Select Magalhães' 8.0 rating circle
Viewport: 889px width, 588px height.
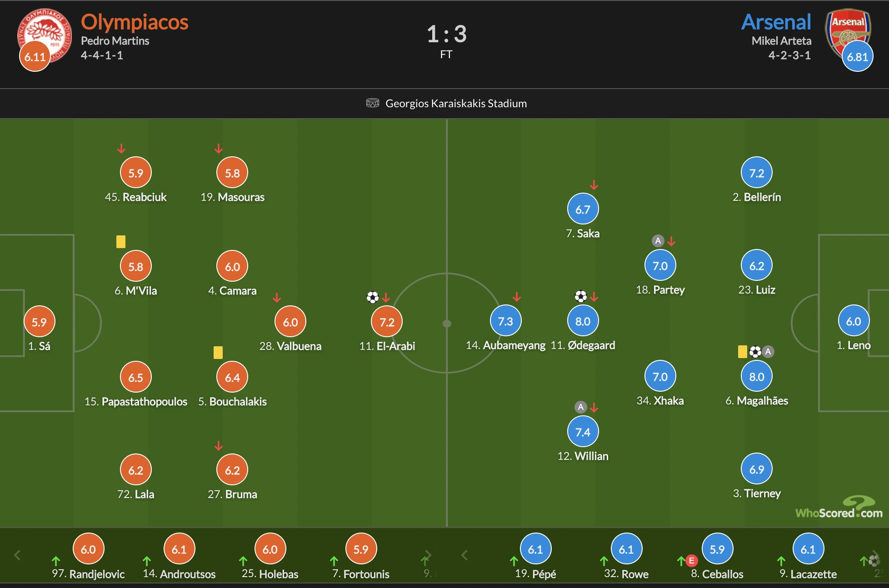click(757, 376)
